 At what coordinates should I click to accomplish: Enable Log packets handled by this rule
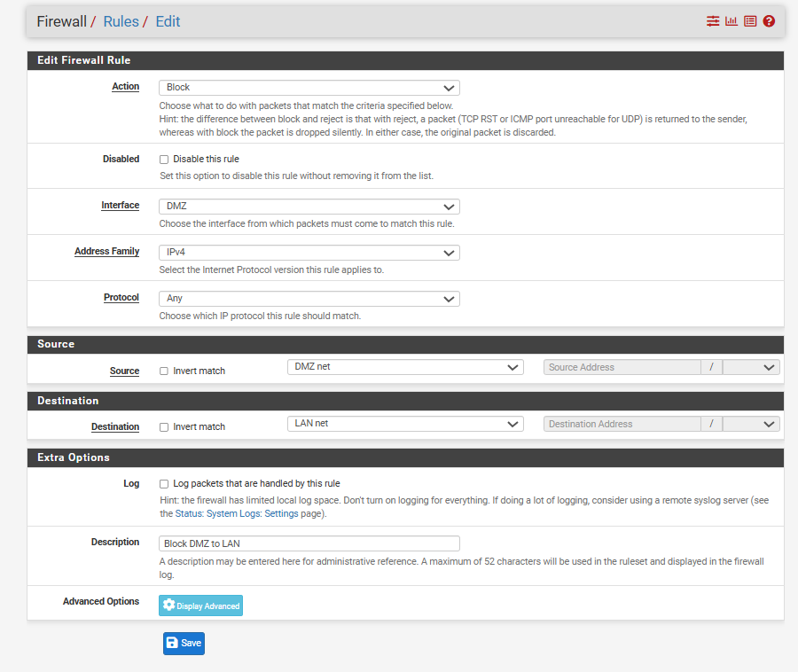164,484
